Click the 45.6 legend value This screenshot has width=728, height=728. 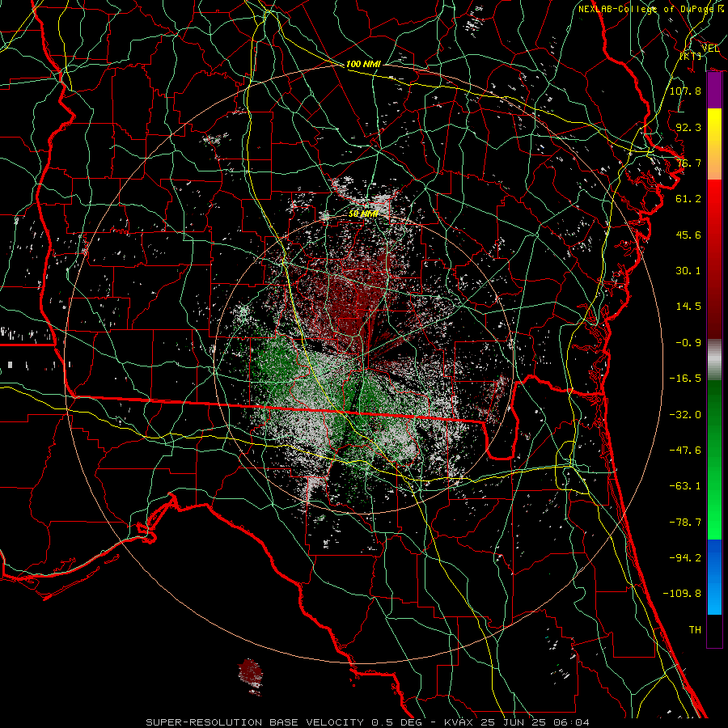688,235
